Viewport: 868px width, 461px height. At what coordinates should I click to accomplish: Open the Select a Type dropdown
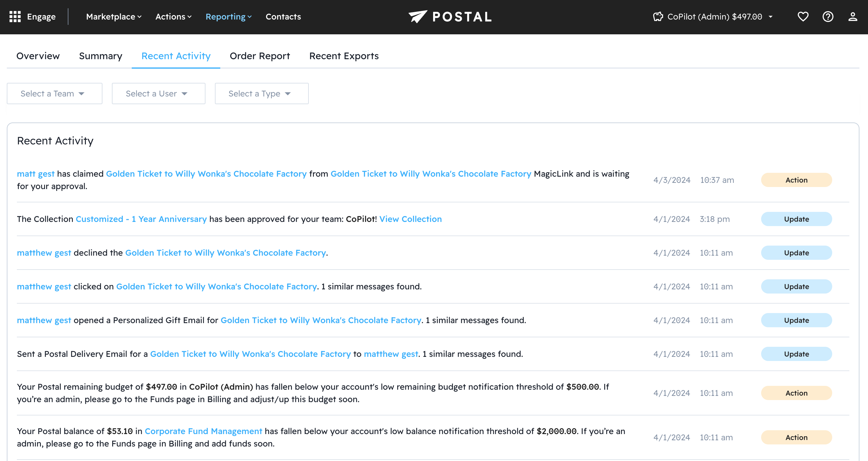tap(261, 94)
